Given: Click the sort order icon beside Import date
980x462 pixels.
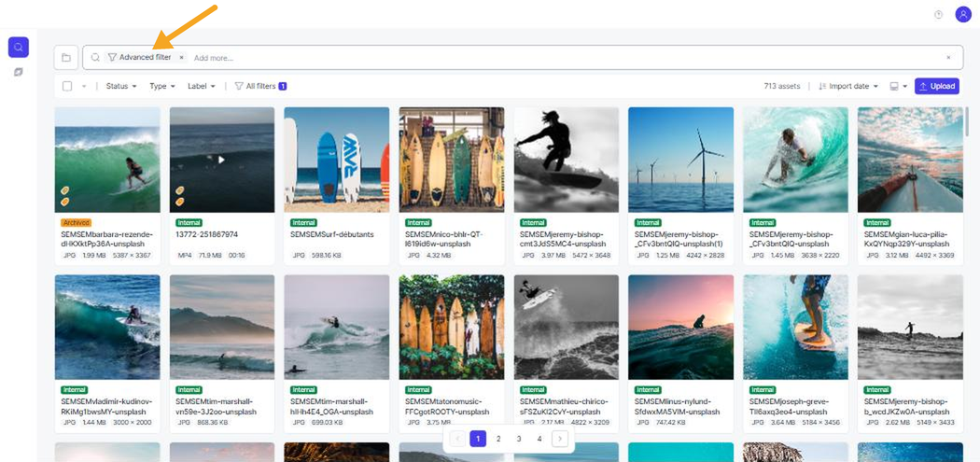Looking at the screenshot, I should (822, 86).
